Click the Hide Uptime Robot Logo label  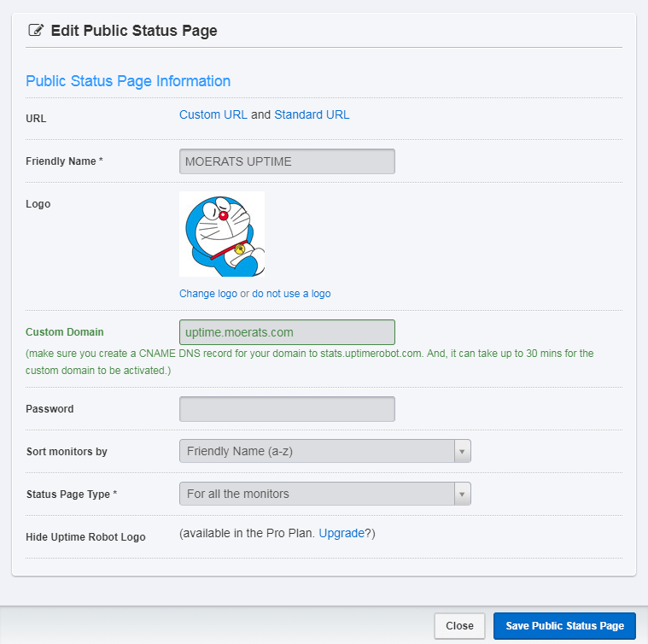[85, 537]
